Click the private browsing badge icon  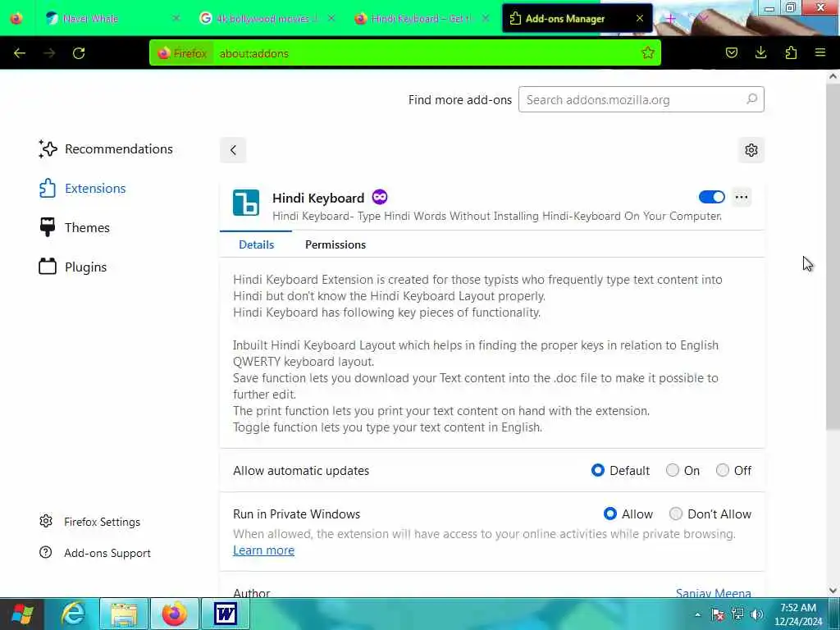coord(380,197)
